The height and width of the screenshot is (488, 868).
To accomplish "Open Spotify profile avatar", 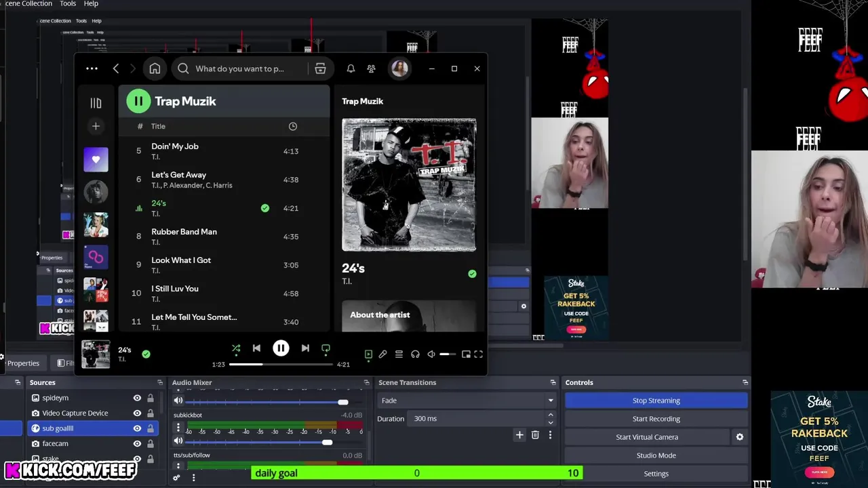I will click(x=399, y=68).
